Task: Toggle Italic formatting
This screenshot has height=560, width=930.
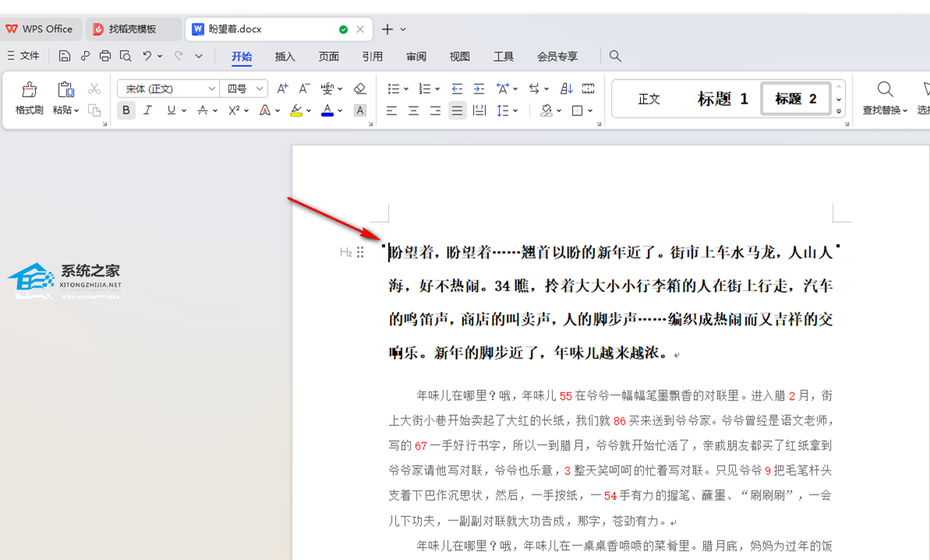Action: [147, 111]
